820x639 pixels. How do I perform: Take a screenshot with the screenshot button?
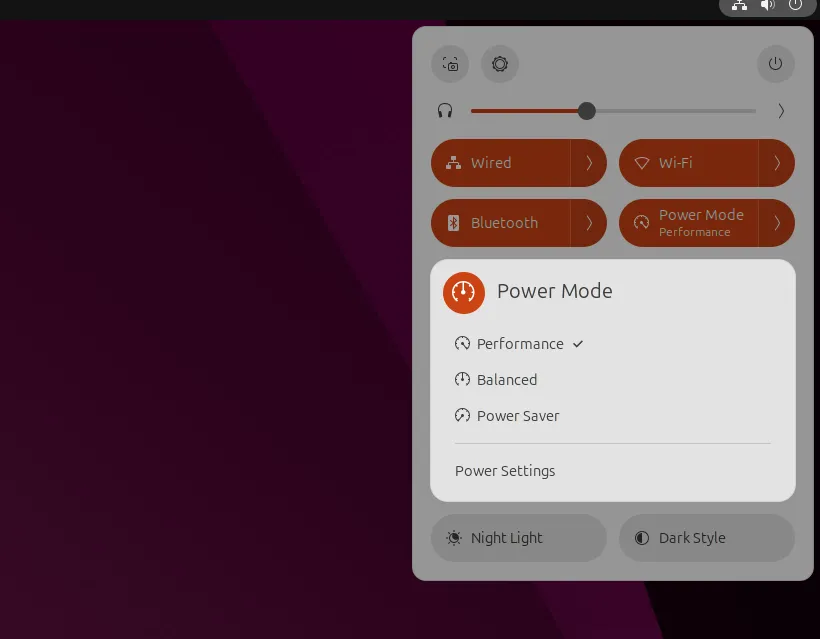450,64
